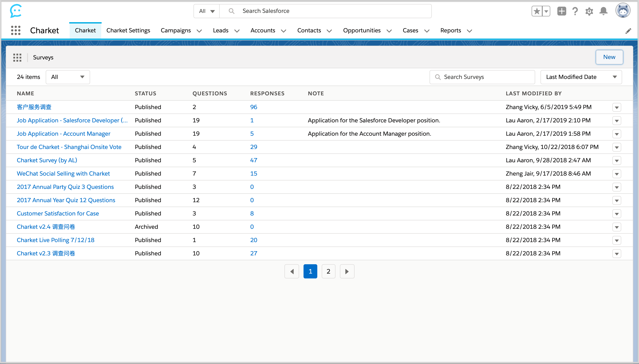Open the App Launcher grid icon
This screenshot has width=639, height=364.
point(16,31)
